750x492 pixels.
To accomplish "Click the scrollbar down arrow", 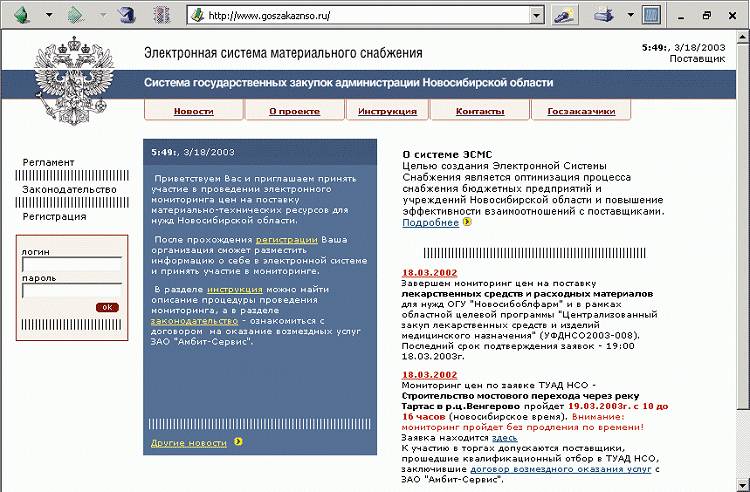I will (743, 485).
